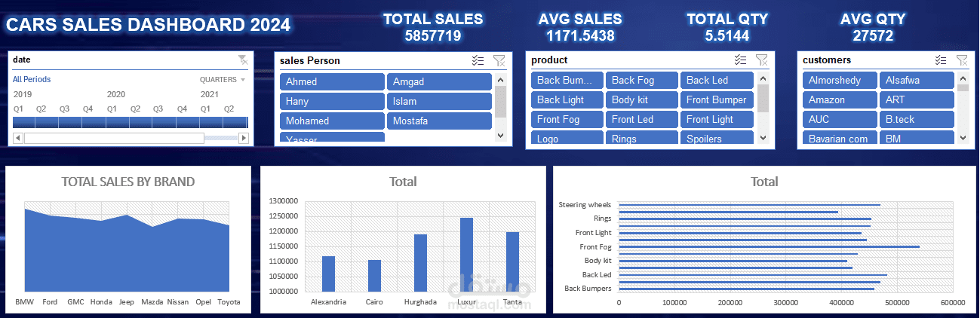Image resolution: width=980 pixels, height=318 pixels.
Task: Click the Steering wheels bar
Action: point(750,204)
